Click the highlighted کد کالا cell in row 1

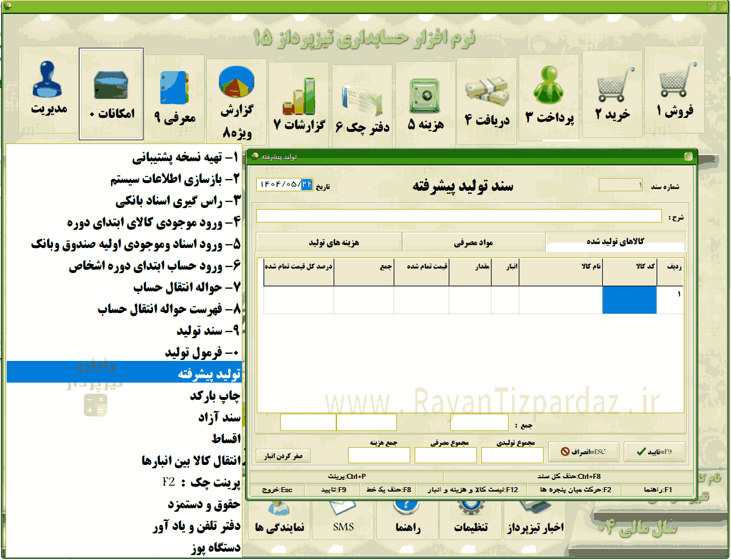tap(630, 300)
